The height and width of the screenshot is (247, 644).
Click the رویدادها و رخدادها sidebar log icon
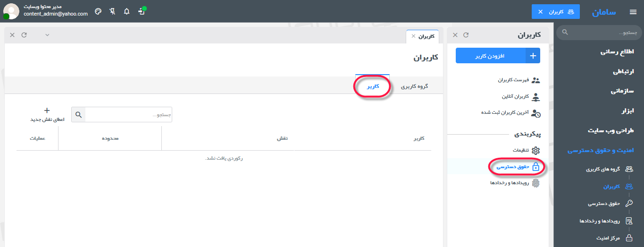click(628, 221)
